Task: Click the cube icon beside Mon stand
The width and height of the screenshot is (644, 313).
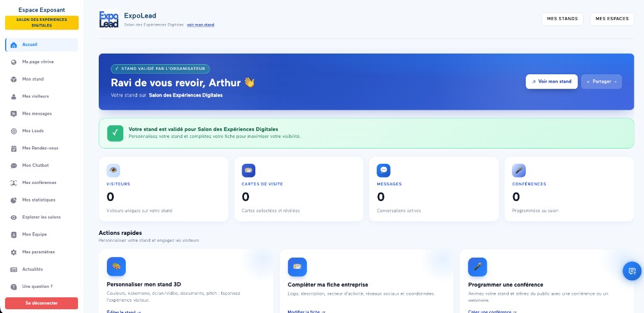Action: coord(14,79)
